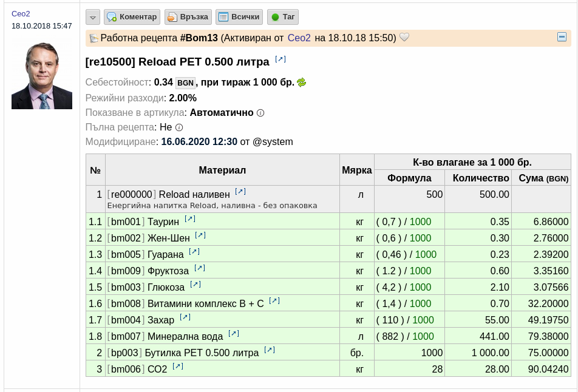
Task: Select the [bm006] CO2 material name
Action: pyautogui.click(x=137, y=369)
